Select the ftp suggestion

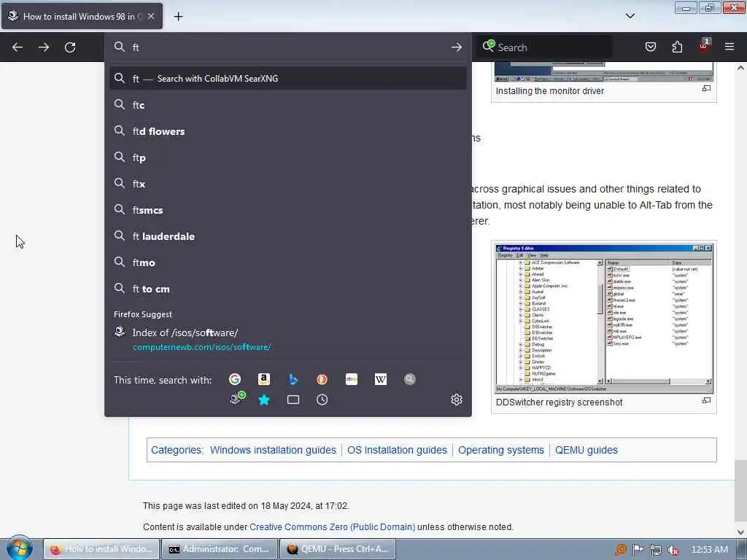(287, 157)
